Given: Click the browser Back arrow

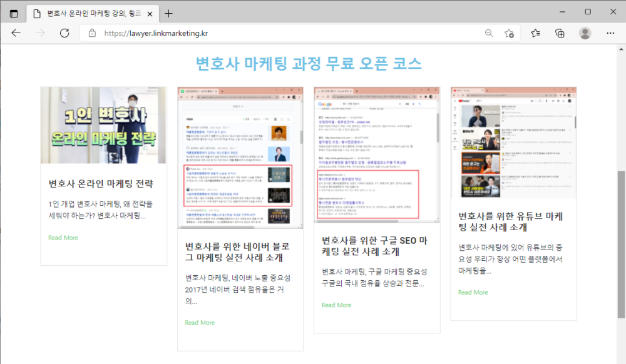Looking at the screenshot, I should pyautogui.click(x=16, y=33).
